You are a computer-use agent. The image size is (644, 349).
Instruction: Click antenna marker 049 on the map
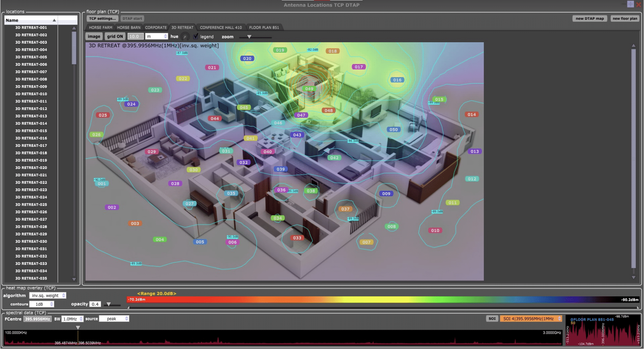coord(309,89)
